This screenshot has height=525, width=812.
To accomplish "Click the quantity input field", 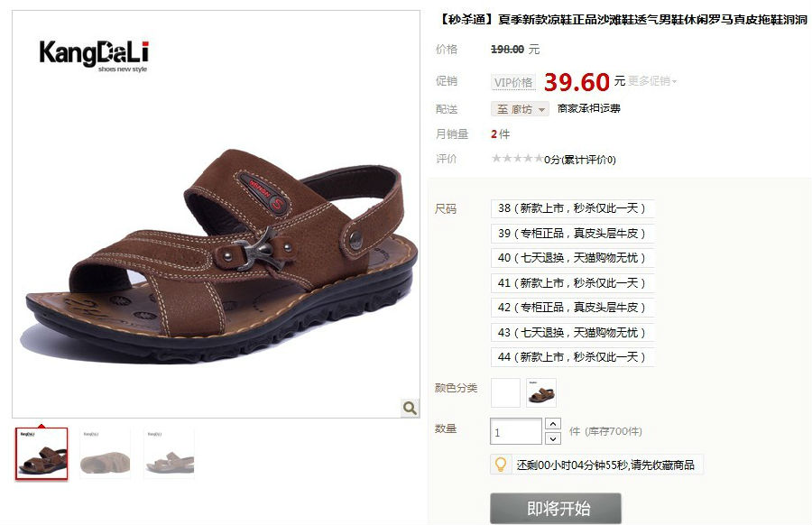I will 516,431.
